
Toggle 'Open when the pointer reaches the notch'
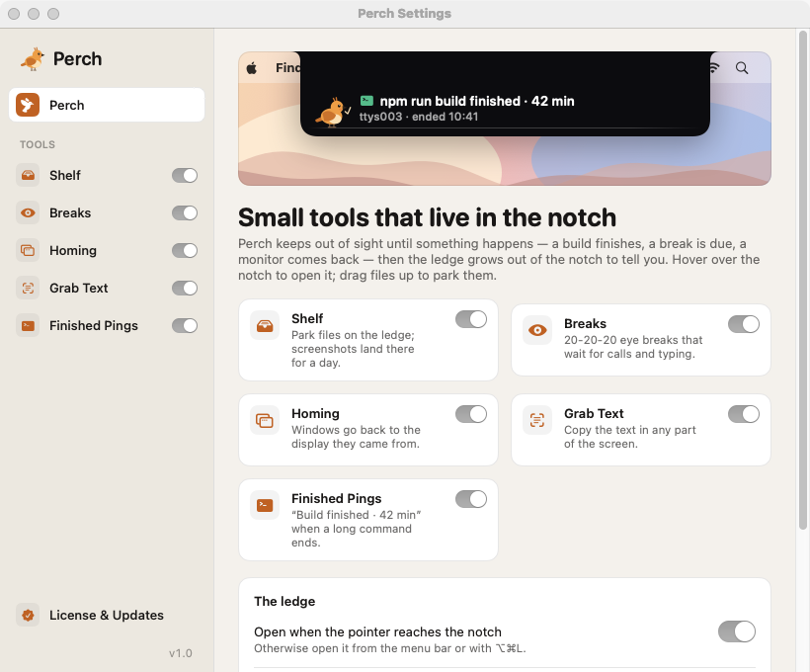click(737, 631)
